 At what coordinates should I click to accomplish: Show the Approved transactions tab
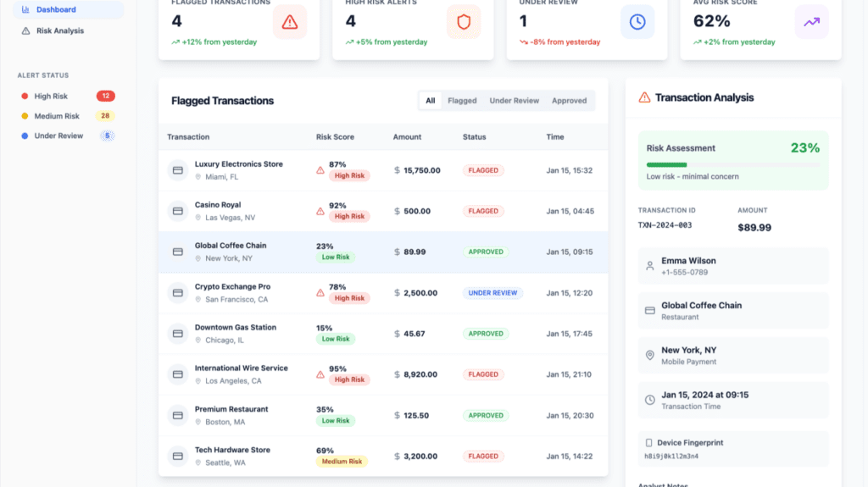tap(569, 101)
